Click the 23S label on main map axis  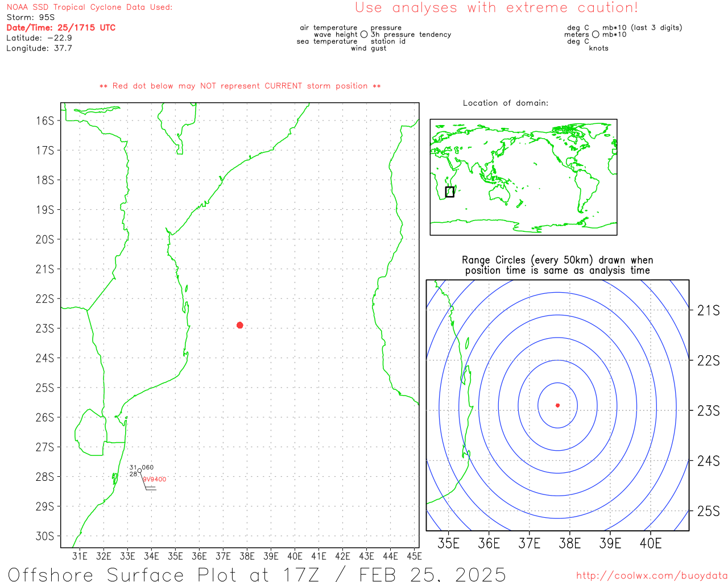[x=45, y=329]
